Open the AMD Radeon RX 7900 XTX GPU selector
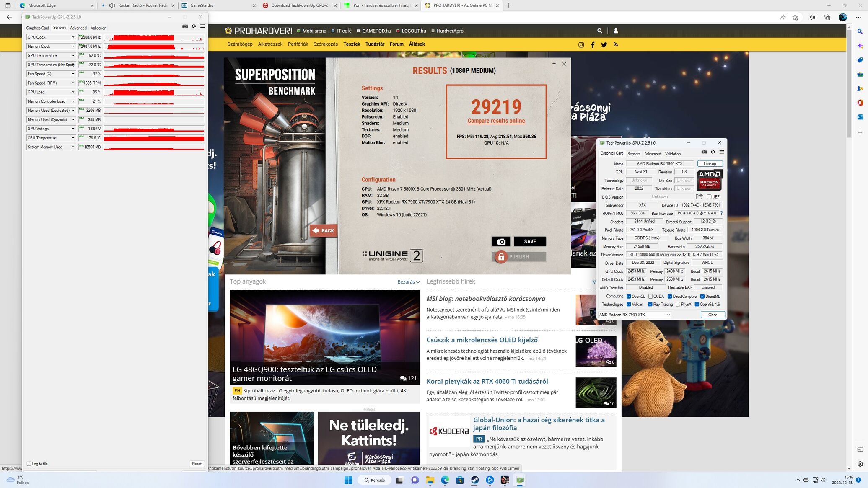 pos(635,315)
